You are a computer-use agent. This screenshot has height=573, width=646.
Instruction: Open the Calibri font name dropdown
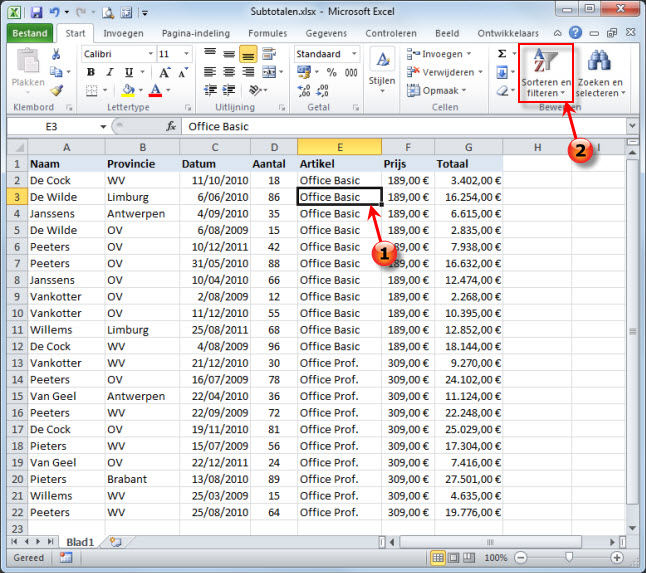point(150,54)
